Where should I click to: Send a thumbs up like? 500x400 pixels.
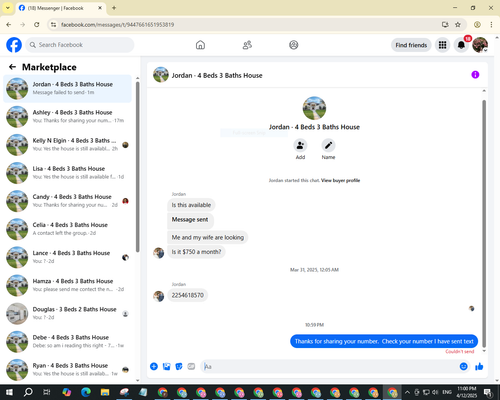click(x=479, y=367)
